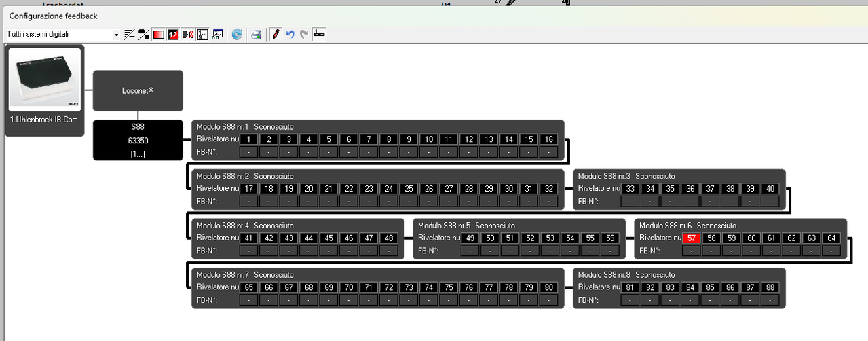Select detector number 17

[249, 188]
